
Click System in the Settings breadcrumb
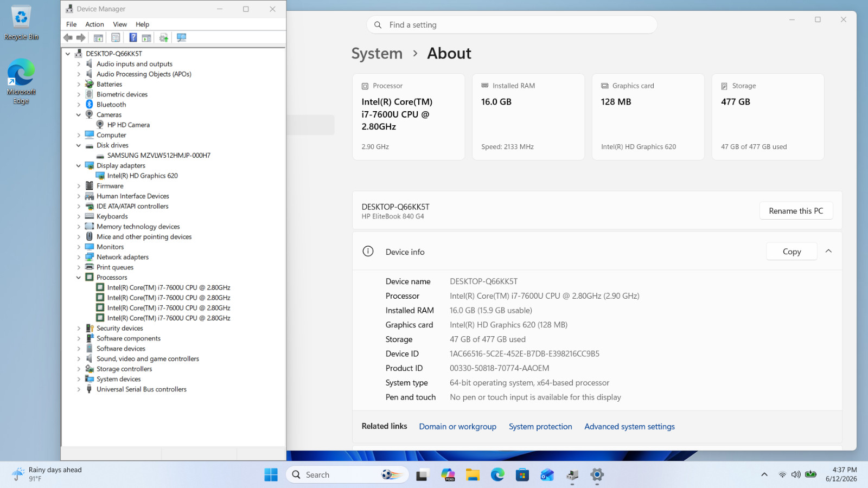tap(376, 54)
